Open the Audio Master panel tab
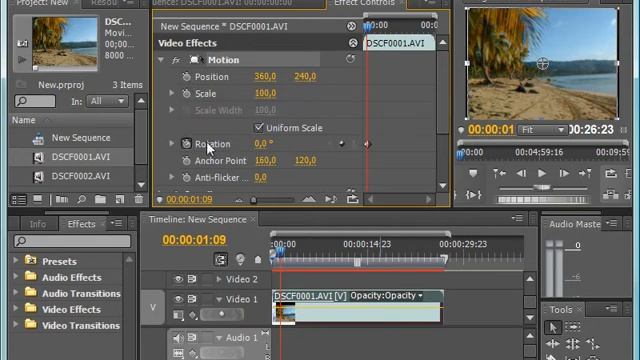640x360 pixels. point(574,224)
